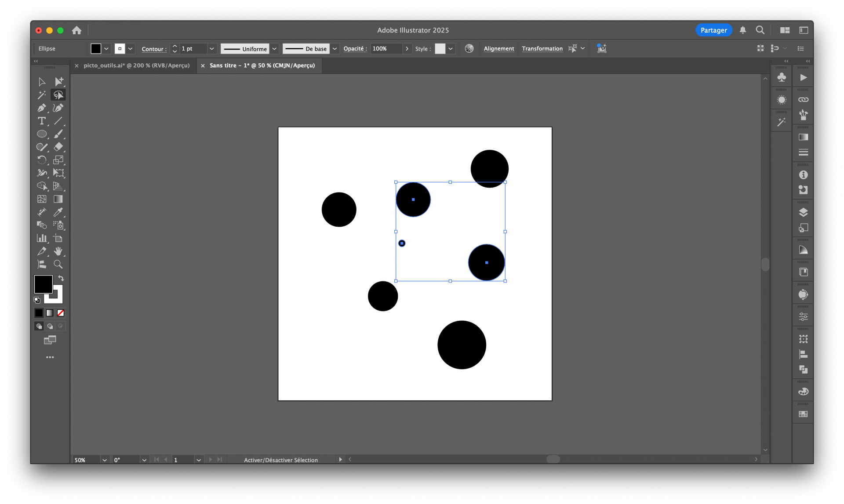Select the Eraser tool

click(x=58, y=147)
